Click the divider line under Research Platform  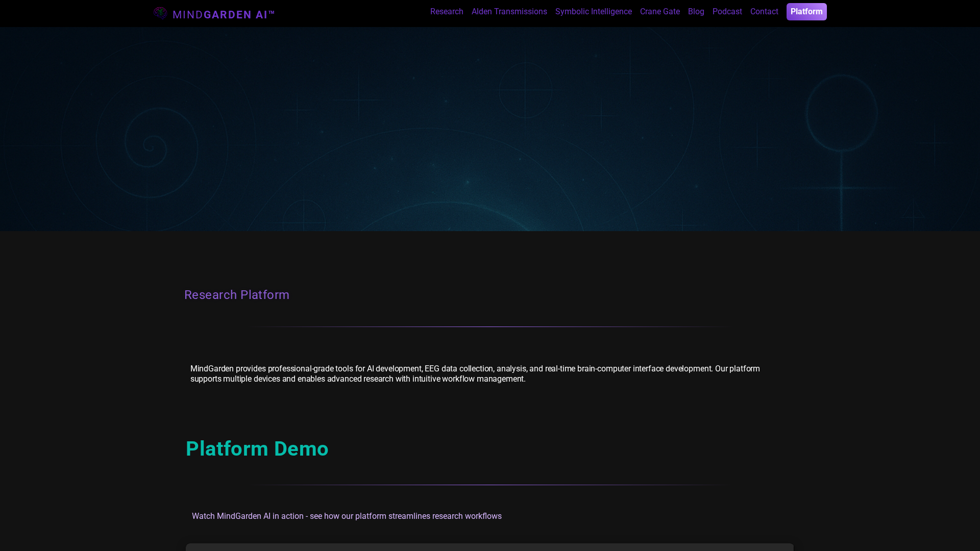coord(489,327)
